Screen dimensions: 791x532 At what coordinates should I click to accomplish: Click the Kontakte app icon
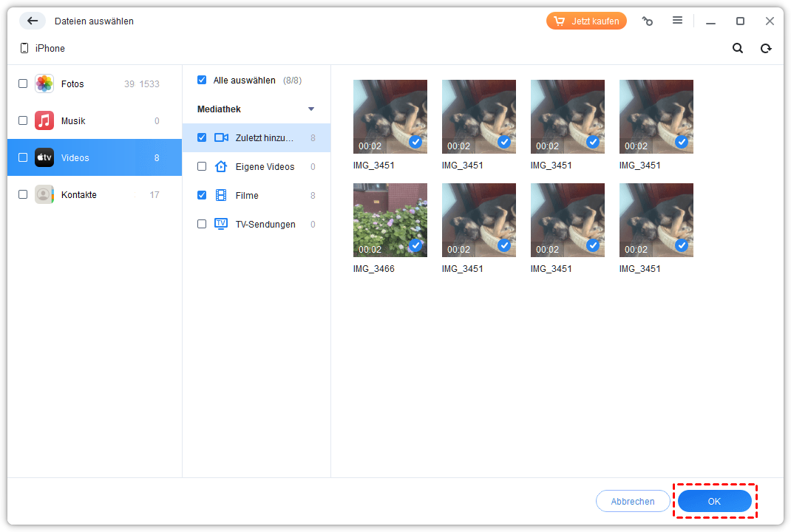44,194
